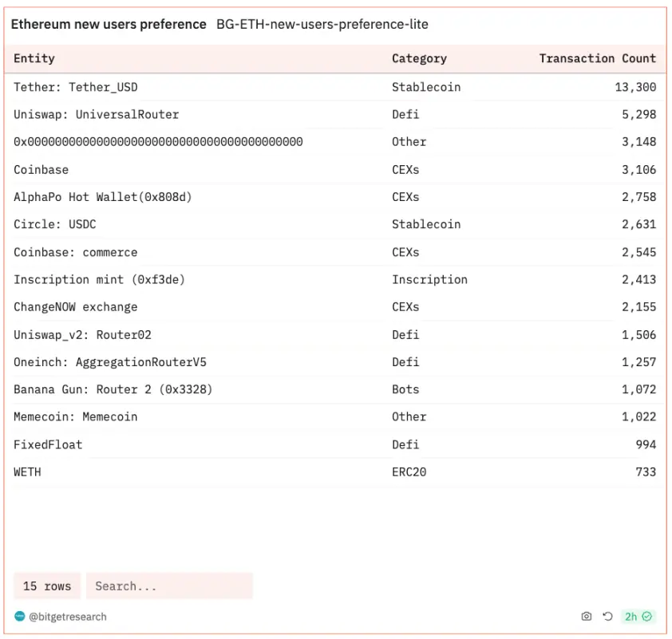This screenshot has height=639, width=672.
Task: Click the 15 rows counter
Action: point(47,586)
